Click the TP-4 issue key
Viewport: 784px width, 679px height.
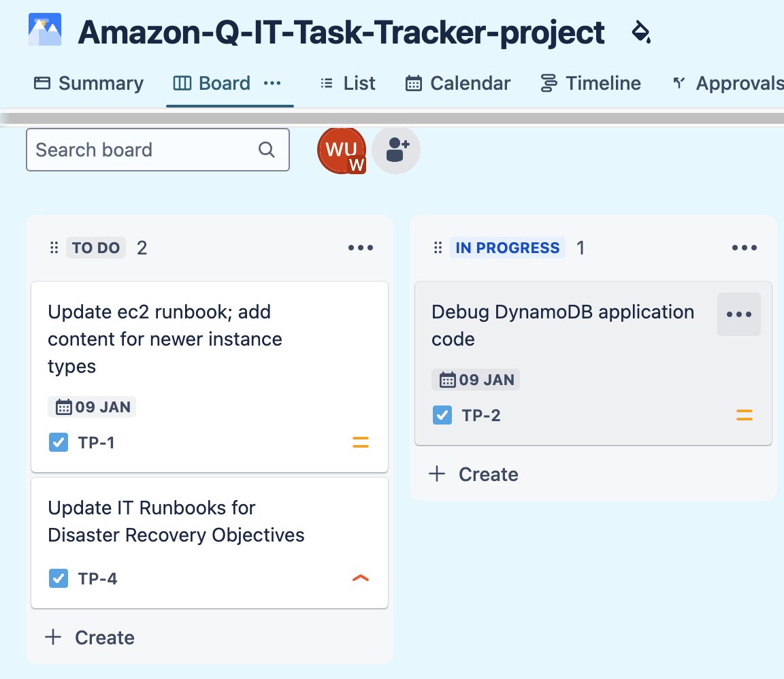click(x=97, y=578)
